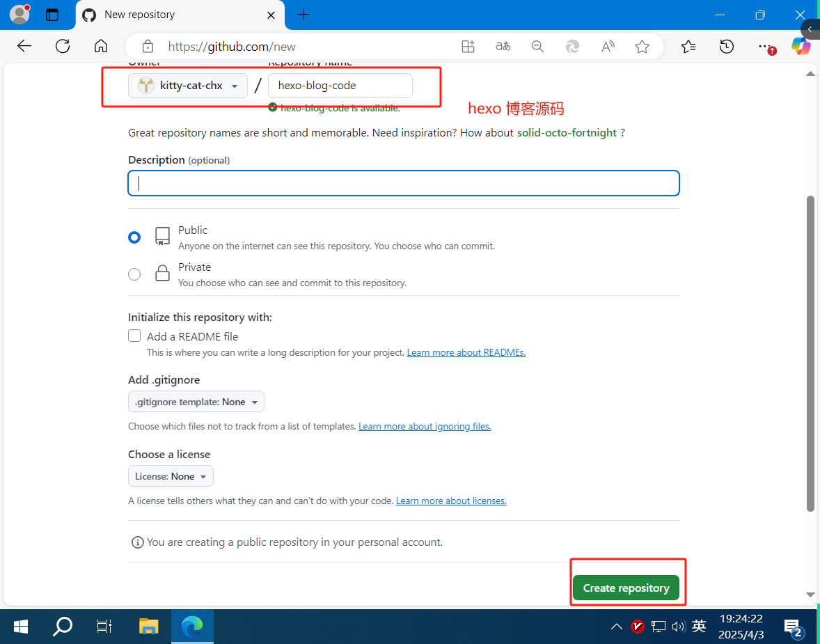Image resolution: width=820 pixels, height=644 pixels.
Task: Expand the License: None dropdown
Action: click(171, 476)
